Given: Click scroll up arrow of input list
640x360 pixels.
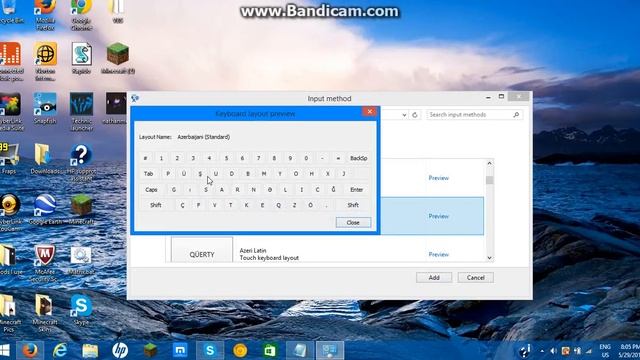Looking at the screenshot, I should pyautogui.click(x=489, y=163).
